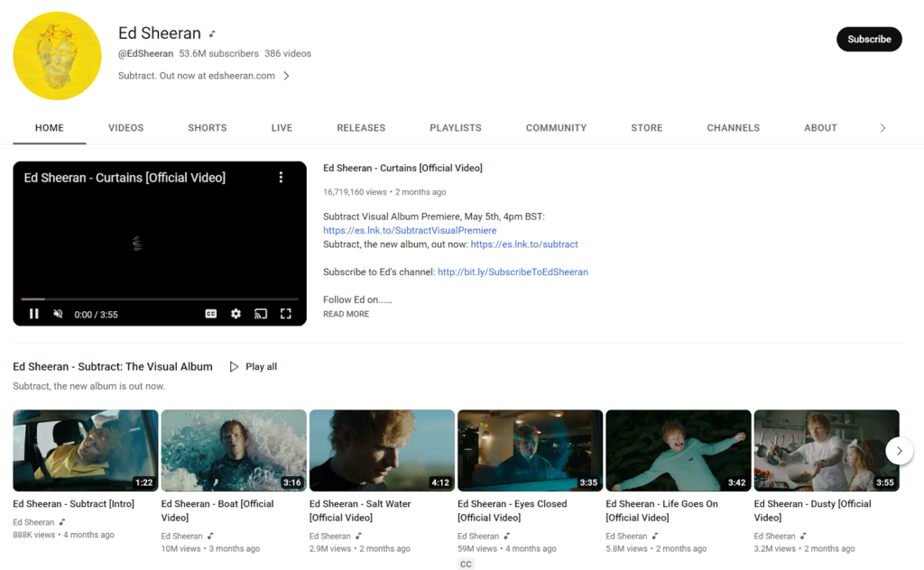This screenshot has width=924, height=570.
Task: Click the Boat [Official Video] title
Action: pyautogui.click(x=217, y=510)
